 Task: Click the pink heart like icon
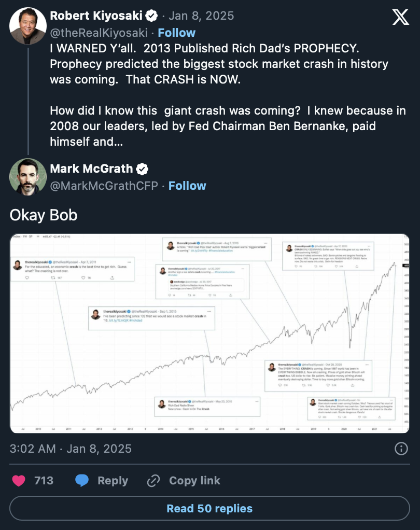click(x=19, y=480)
